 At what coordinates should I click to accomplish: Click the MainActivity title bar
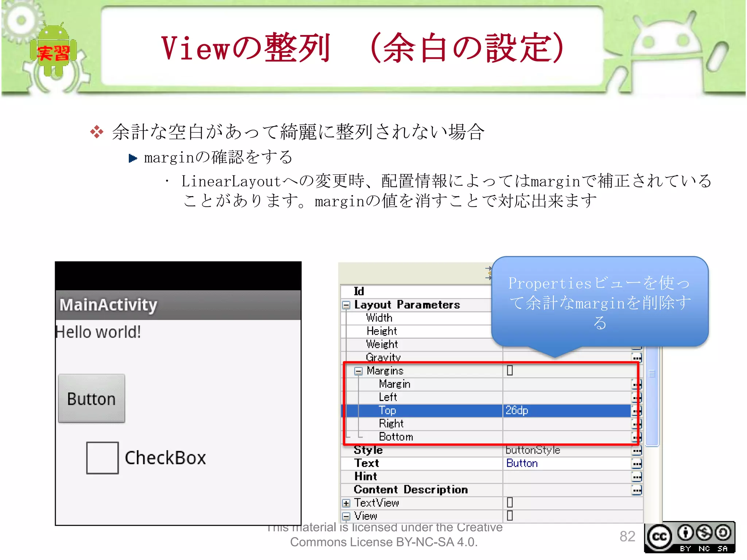pos(178,305)
